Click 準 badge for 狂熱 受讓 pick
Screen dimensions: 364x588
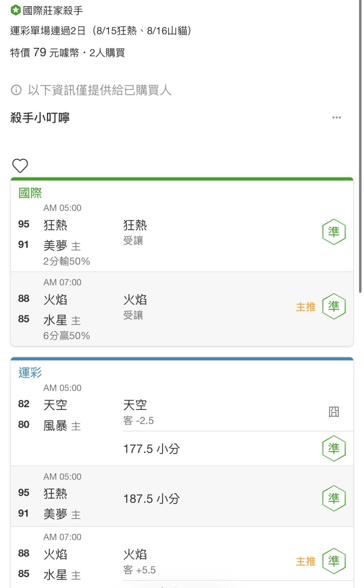334,232
